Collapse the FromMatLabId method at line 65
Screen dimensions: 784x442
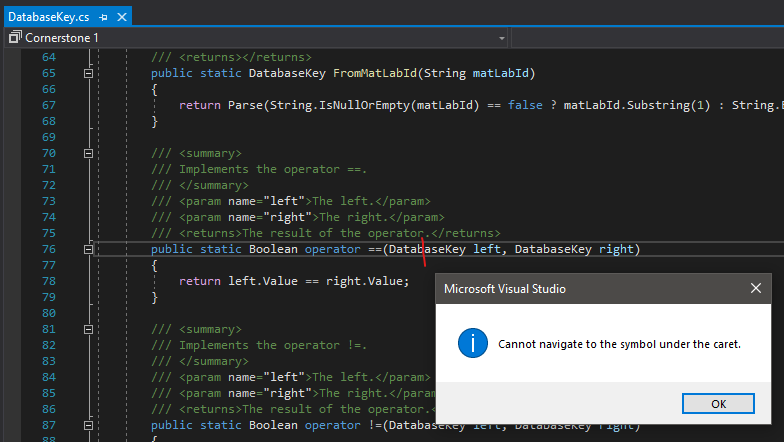pyautogui.click(x=88, y=74)
